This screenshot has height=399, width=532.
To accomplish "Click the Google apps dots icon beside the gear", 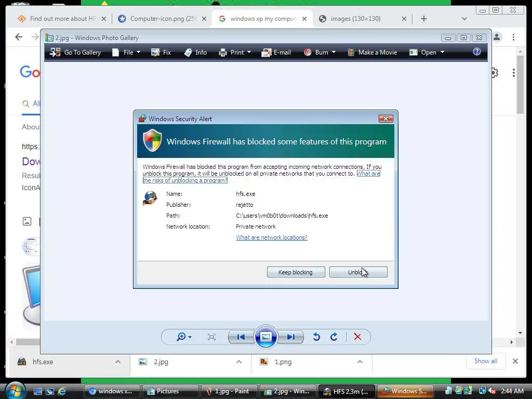I will pos(514,73).
